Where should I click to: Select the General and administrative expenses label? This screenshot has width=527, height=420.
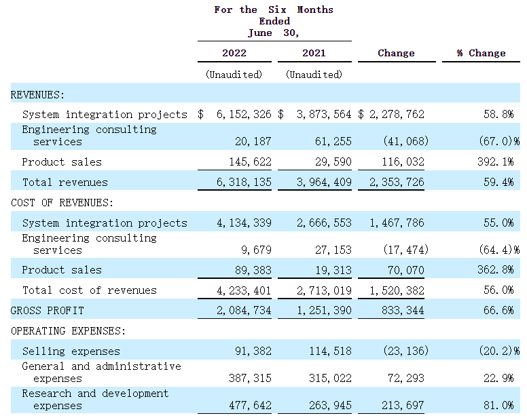pos(101,372)
